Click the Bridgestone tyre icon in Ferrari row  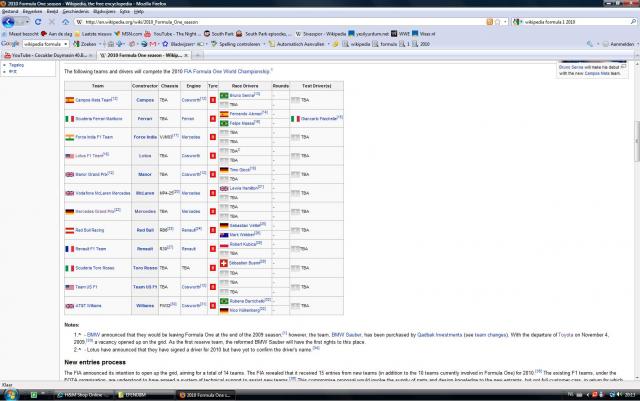[213, 118]
